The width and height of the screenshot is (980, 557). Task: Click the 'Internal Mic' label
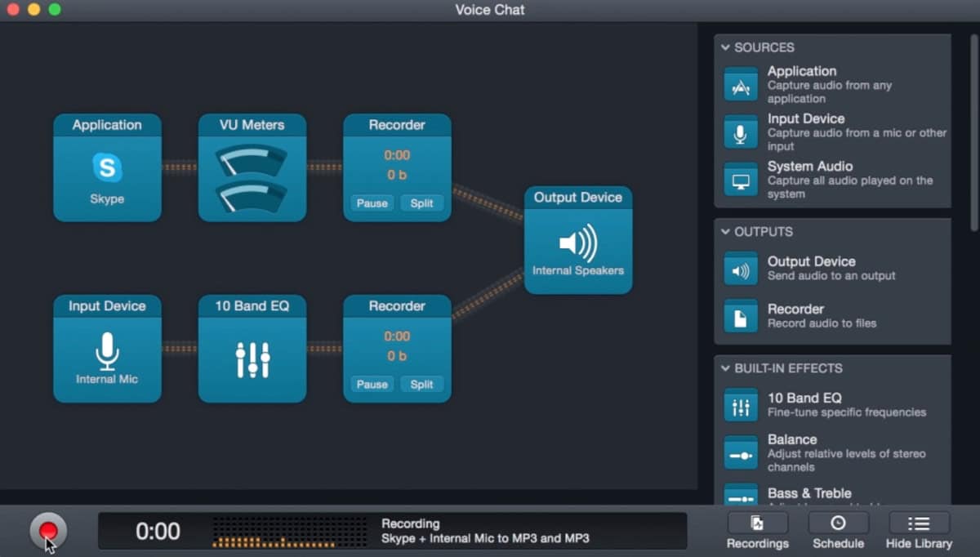point(107,380)
